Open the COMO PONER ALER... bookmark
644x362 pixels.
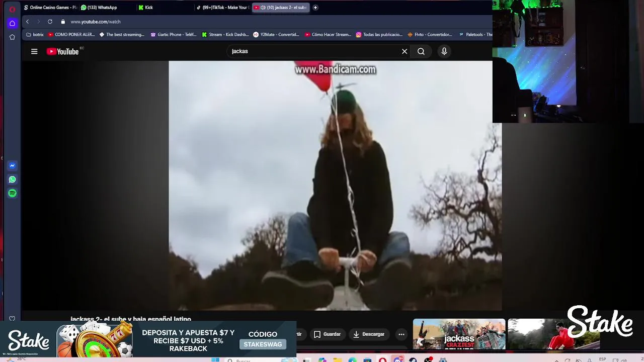click(71, 35)
